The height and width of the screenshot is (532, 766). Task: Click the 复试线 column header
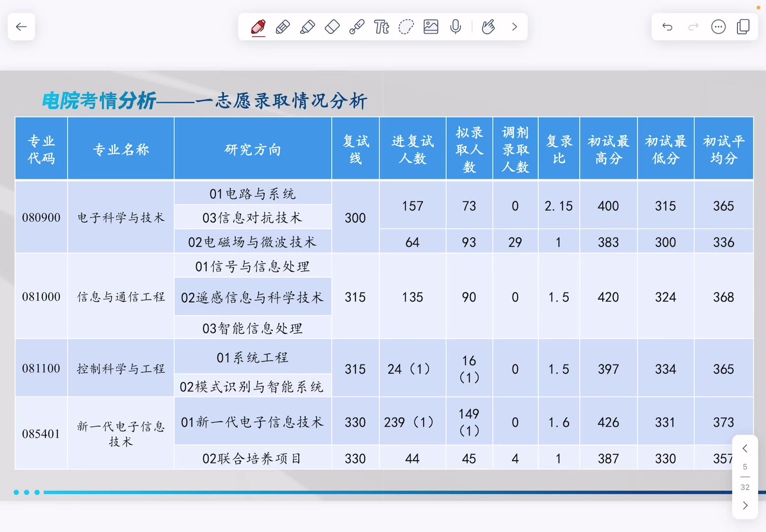click(x=355, y=149)
